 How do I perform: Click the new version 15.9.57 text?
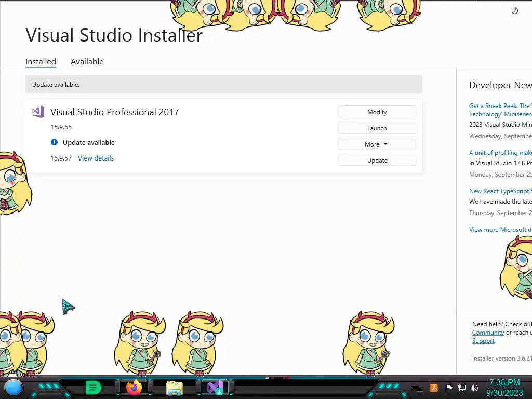[61, 158]
